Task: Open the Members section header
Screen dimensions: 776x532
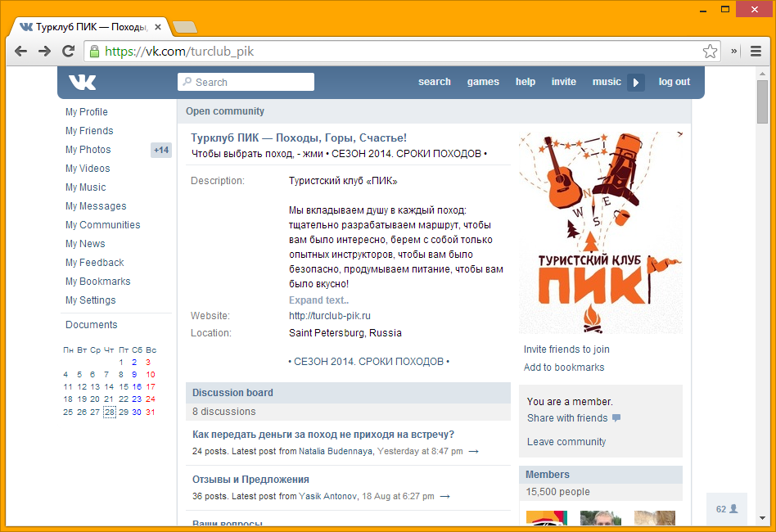Action: (x=601, y=475)
